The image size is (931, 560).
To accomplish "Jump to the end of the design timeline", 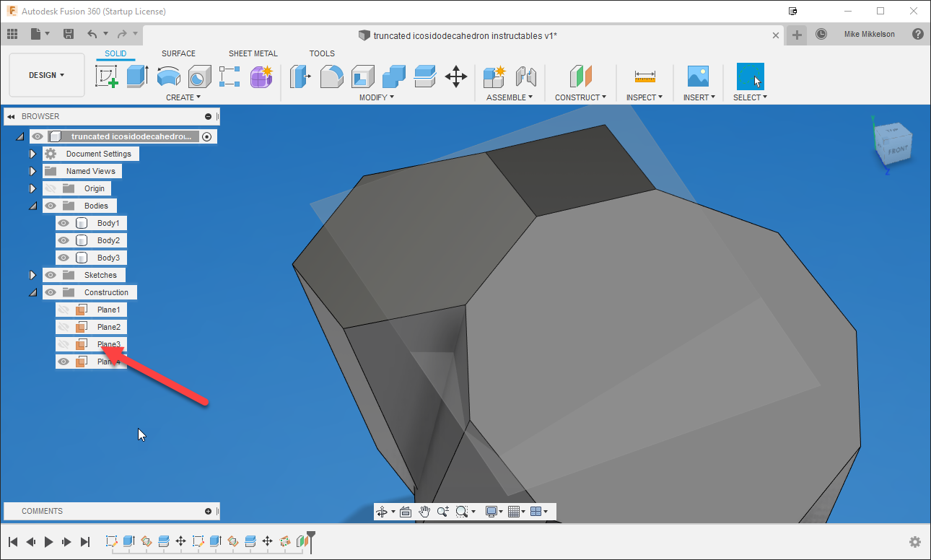I will (x=84, y=541).
